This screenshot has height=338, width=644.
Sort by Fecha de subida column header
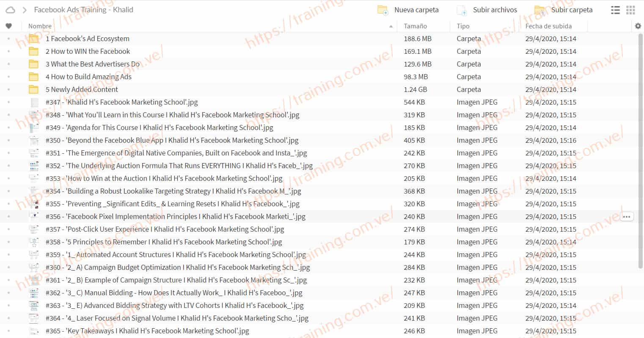pos(548,26)
